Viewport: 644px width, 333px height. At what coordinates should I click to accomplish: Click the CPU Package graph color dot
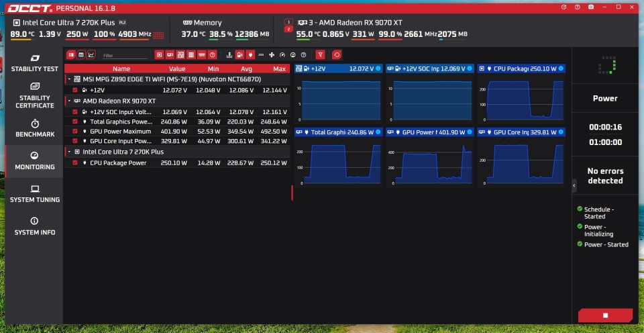561,68
